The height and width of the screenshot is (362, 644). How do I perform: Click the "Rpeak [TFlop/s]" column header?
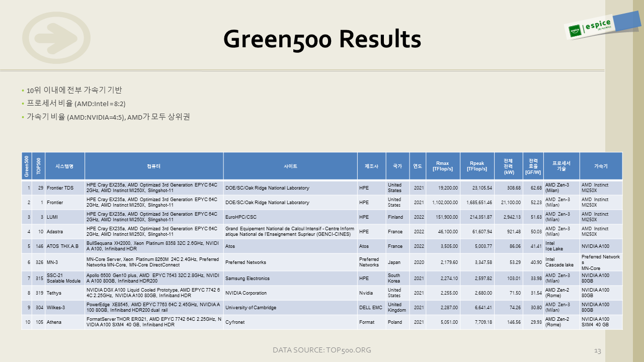point(477,166)
